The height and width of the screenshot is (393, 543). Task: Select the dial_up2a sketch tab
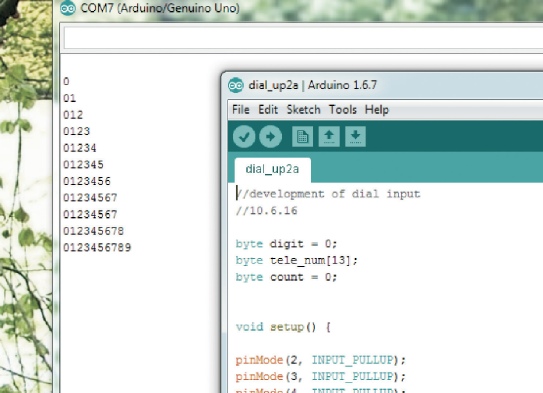coord(273,170)
